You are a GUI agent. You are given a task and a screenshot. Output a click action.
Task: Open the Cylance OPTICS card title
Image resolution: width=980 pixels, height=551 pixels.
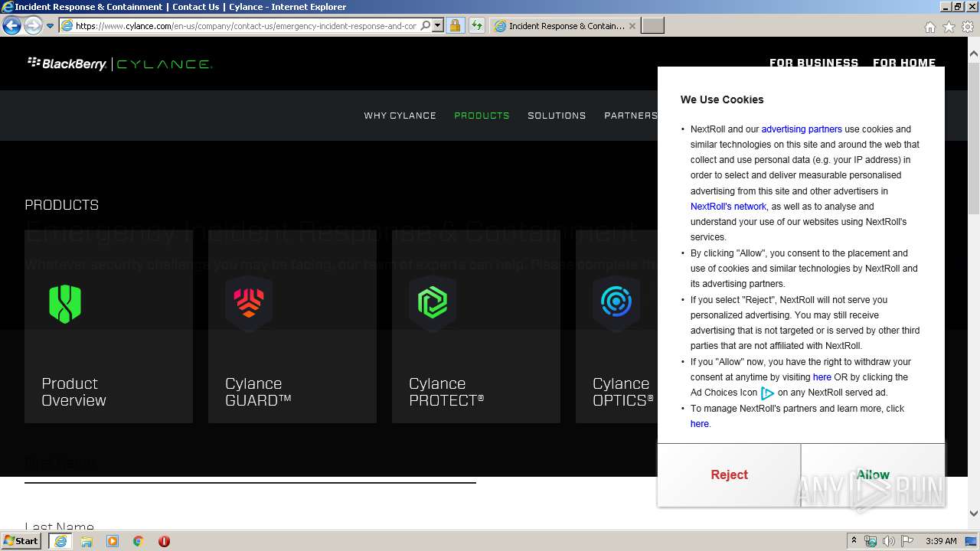tap(623, 392)
